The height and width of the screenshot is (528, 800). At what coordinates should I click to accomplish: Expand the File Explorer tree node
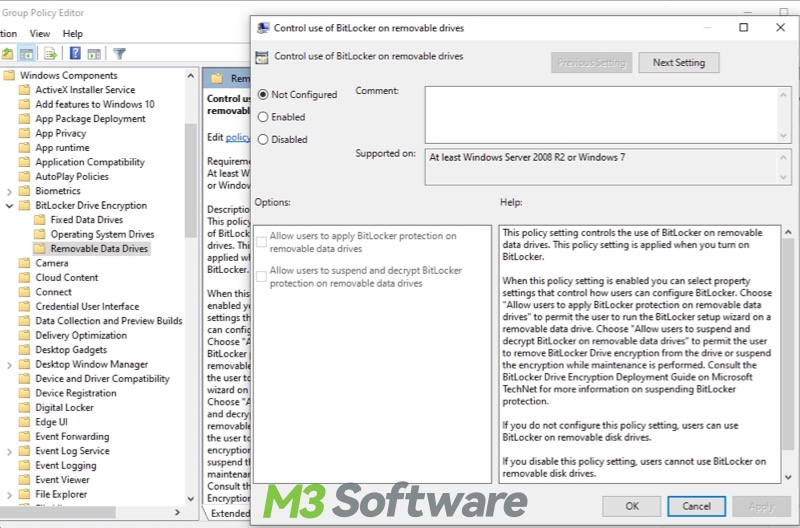coord(9,495)
